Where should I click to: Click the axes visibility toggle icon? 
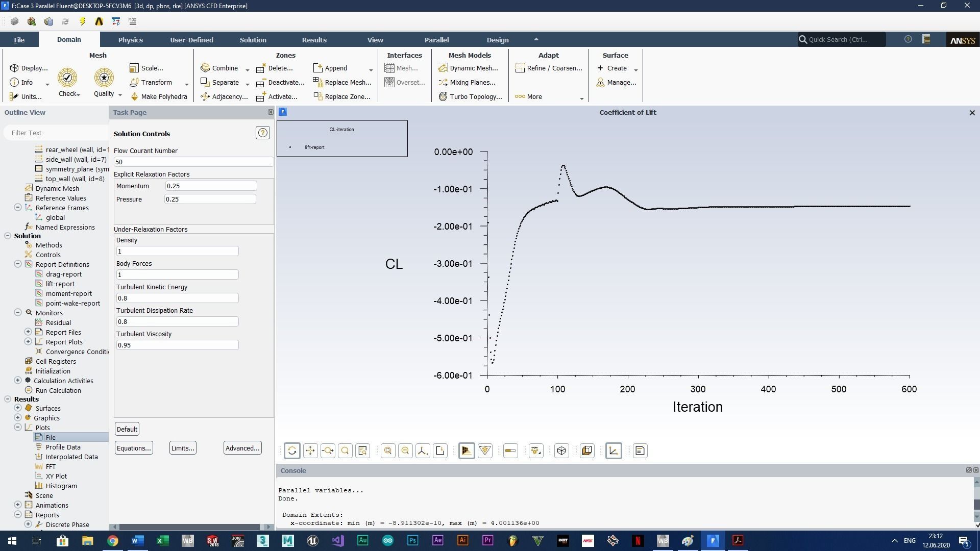point(614,451)
